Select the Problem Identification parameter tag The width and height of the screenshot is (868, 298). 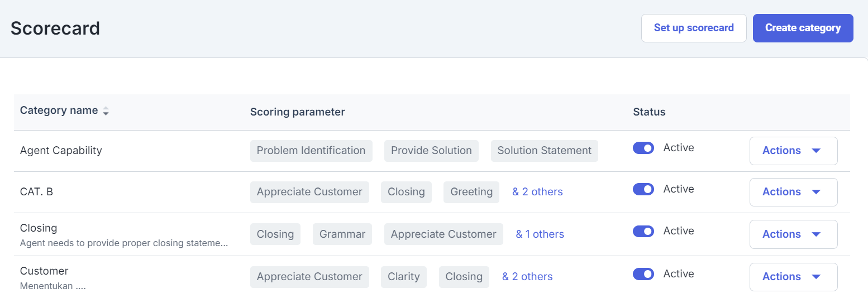311,151
